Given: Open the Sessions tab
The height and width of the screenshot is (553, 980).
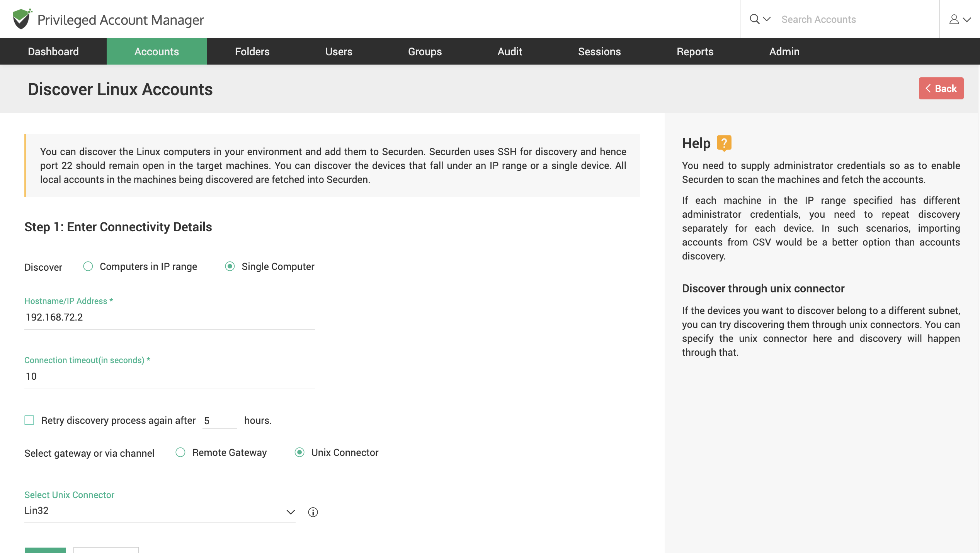Looking at the screenshot, I should (600, 51).
